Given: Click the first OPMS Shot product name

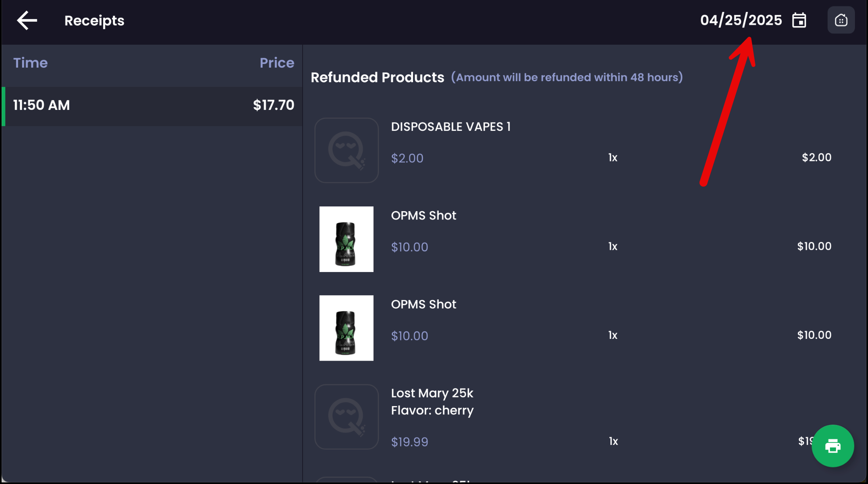Looking at the screenshot, I should (x=423, y=216).
